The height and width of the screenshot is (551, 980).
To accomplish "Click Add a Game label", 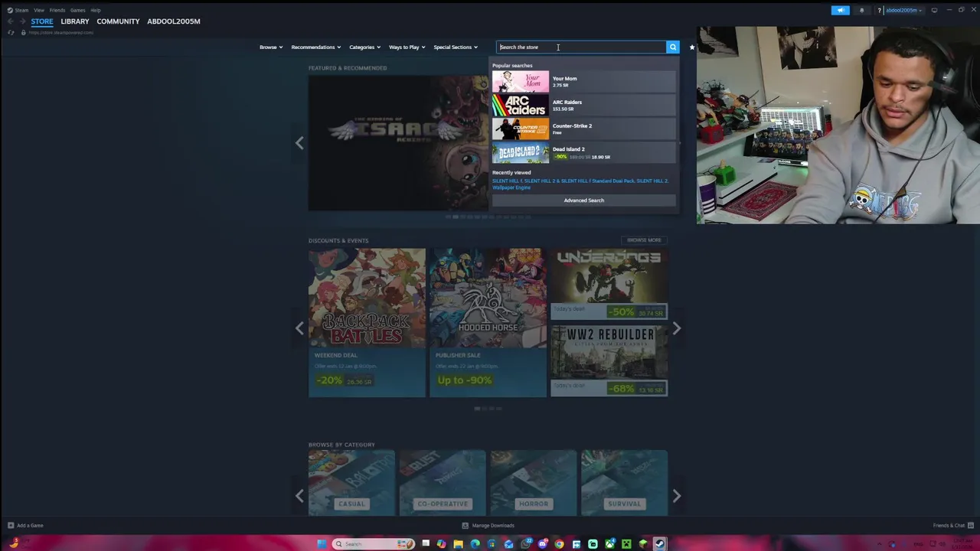I will click(30, 526).
